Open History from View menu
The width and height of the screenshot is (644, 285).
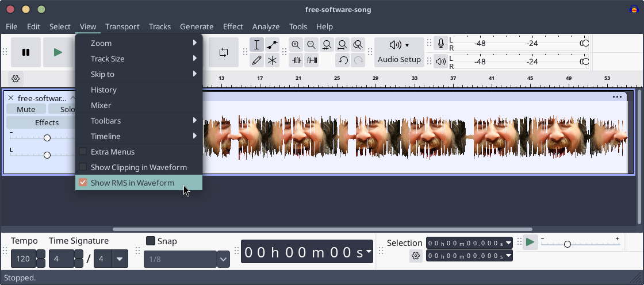(x=139, y=90)
